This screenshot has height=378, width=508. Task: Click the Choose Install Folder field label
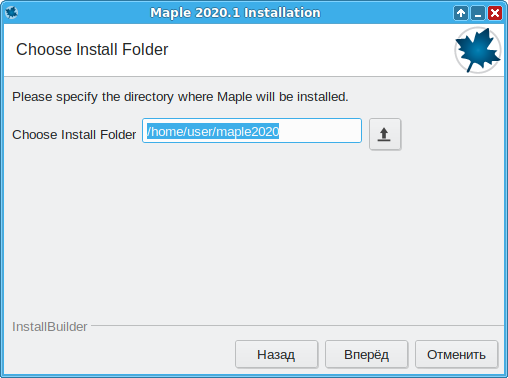pyautogui.click(x=74, y=135)
